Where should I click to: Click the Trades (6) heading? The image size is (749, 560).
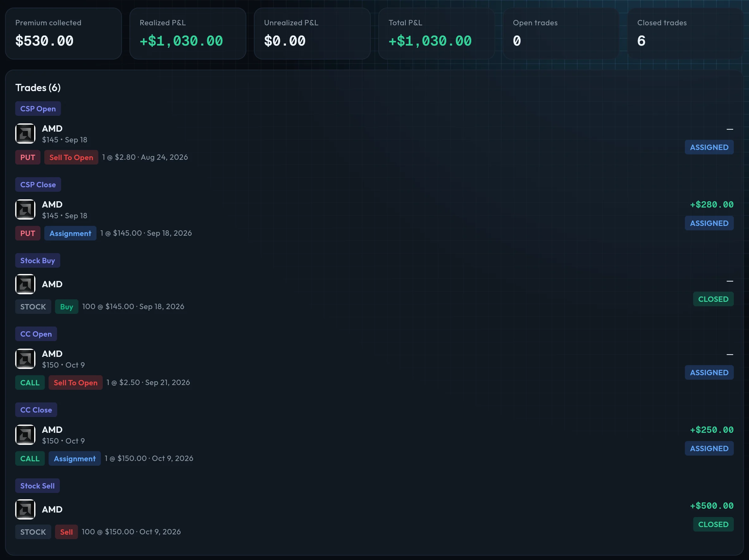38,88
